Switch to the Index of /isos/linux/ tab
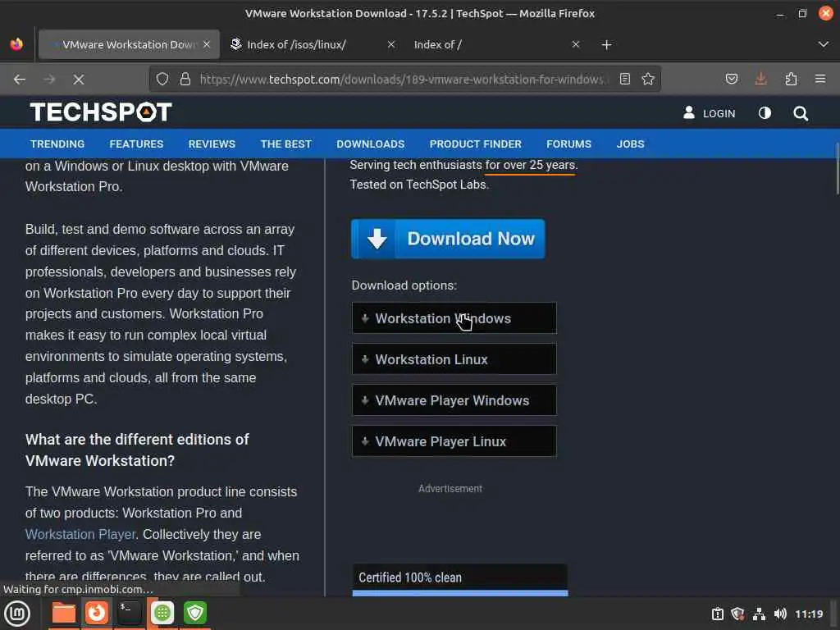 (x=313, y=44)
